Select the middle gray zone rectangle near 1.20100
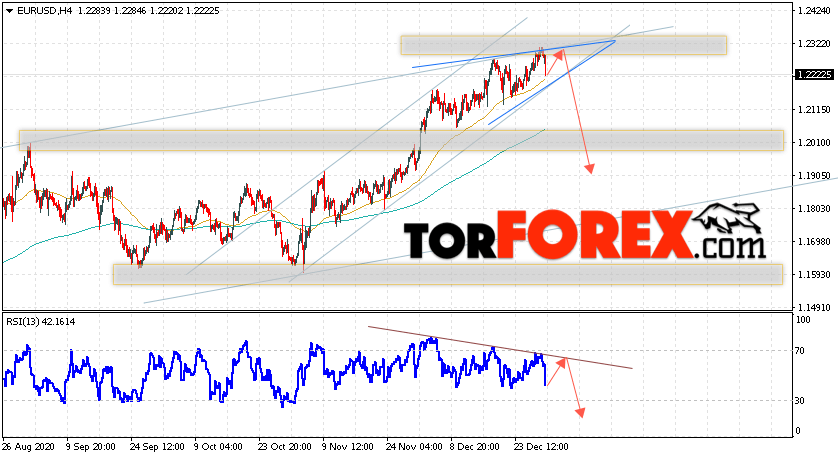Viewport: 838px width, 458px height. tap(401, 140)
